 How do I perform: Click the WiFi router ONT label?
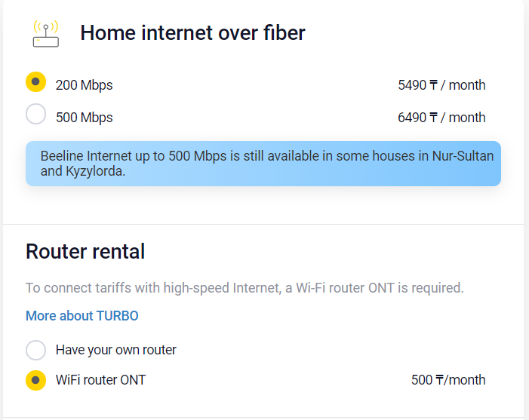[100, 380]
